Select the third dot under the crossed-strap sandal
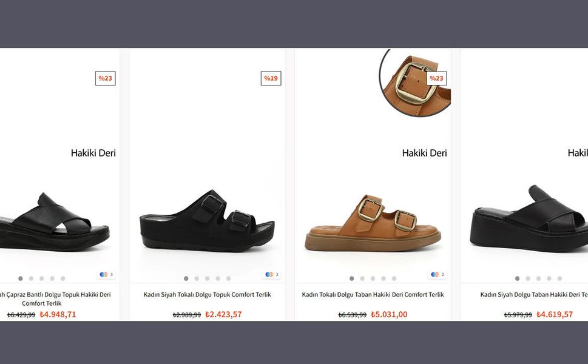 pos(42,278)
